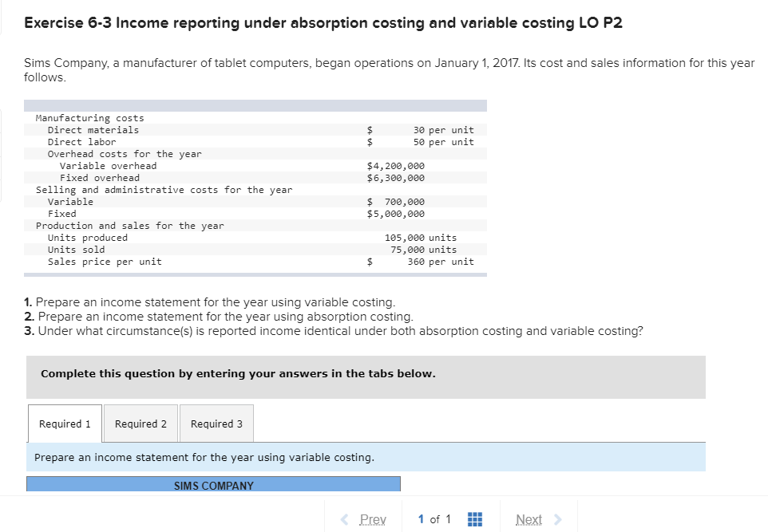
Task: Open the question map grid icon
Action: [474, 519]
